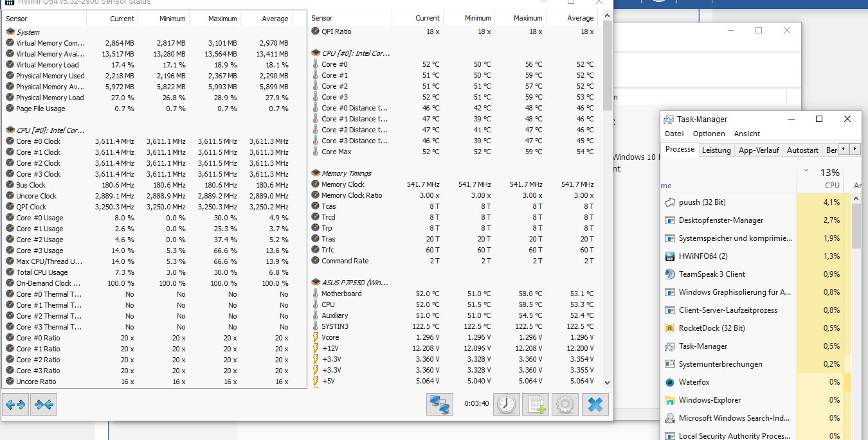Viewport: 868px width, 440px height.
Task: Click the Current column header in left sensor panel
Action: coord(113,19)
